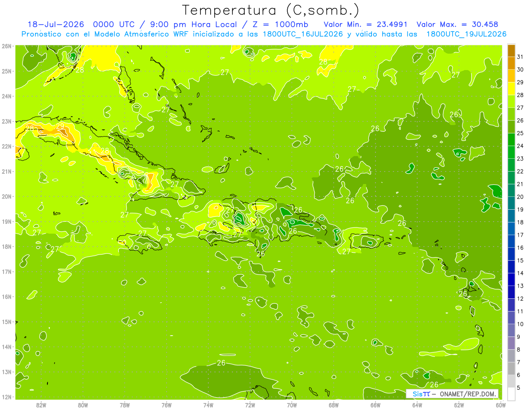Click the color bar label "8"

coord(519,349)
